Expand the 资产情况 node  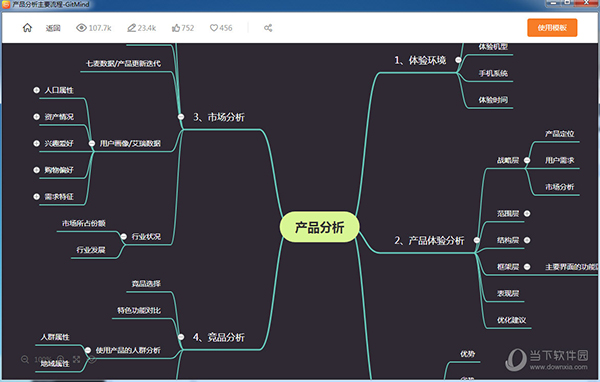(x=36, y=116)
